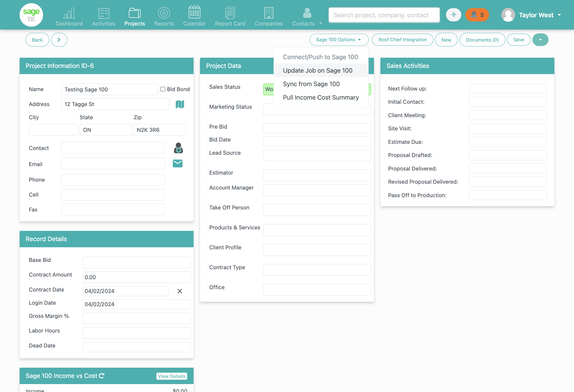The image size is (574, 392).
Task: Open the Taylor West user menu caret
Action: (559, 15)
